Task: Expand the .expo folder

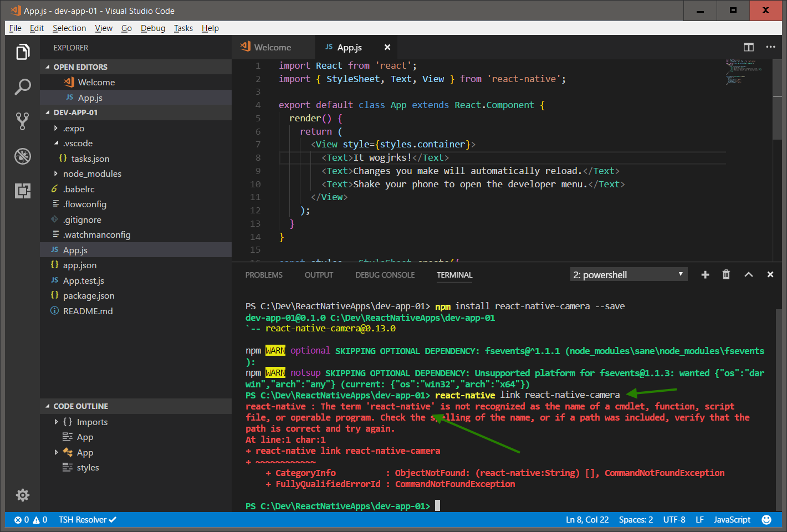Action: pyautogui.click(x=56, y=128)
